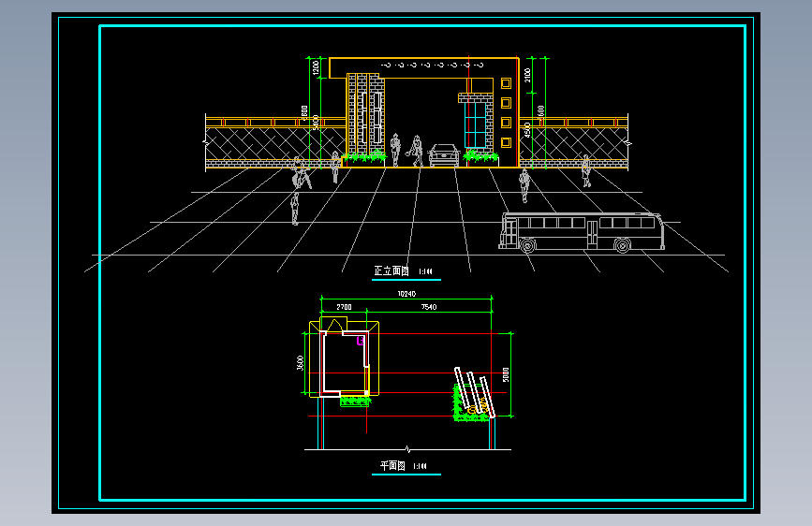Viewport: 812px width, 526px height.
Task: Select the 平面图 plan title text
Action: point(392,465)
